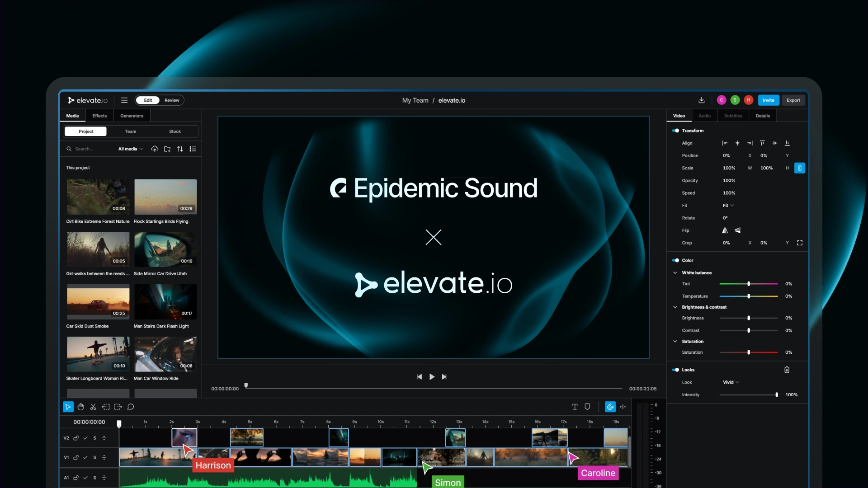Delete the look with trash icon
Viewport: 868px width, 488px height.
coord(787,370)
